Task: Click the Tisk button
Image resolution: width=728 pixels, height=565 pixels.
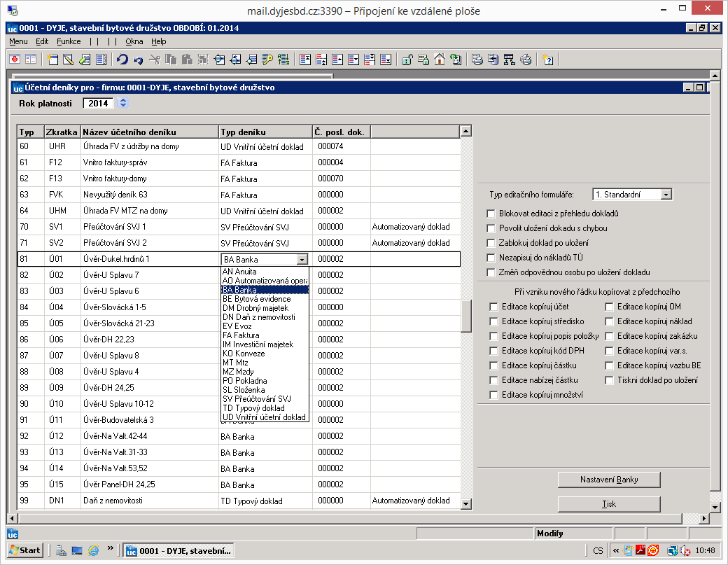Action: (609, 504)
